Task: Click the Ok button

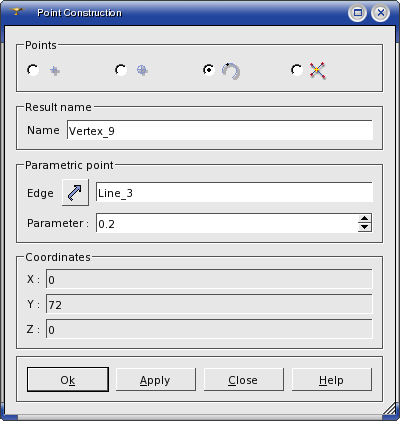Action: click(x=68, y=380)
